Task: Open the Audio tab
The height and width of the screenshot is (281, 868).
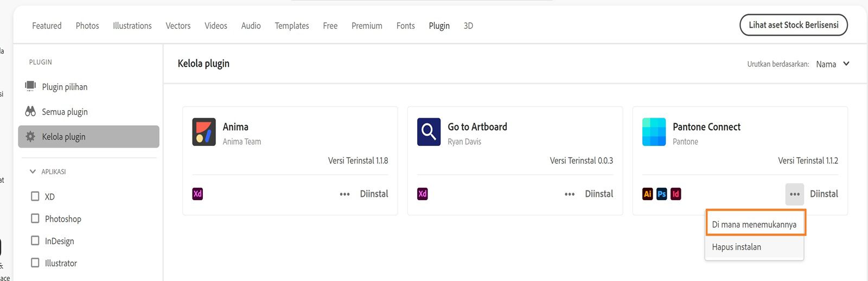Action: coord(251,25)
